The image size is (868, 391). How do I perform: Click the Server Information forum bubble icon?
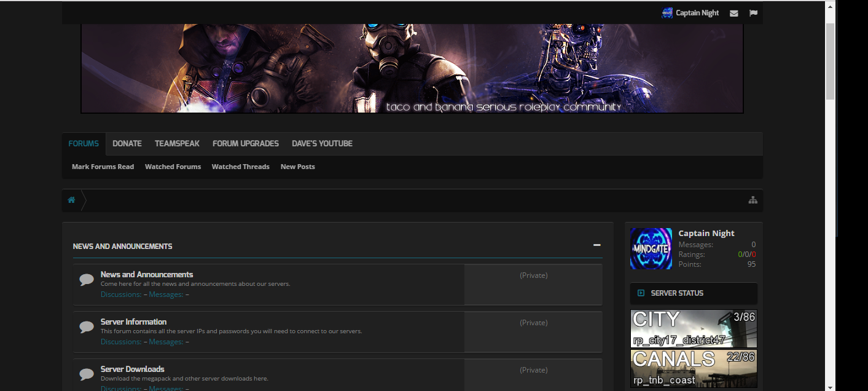click(x=87, y=327)
